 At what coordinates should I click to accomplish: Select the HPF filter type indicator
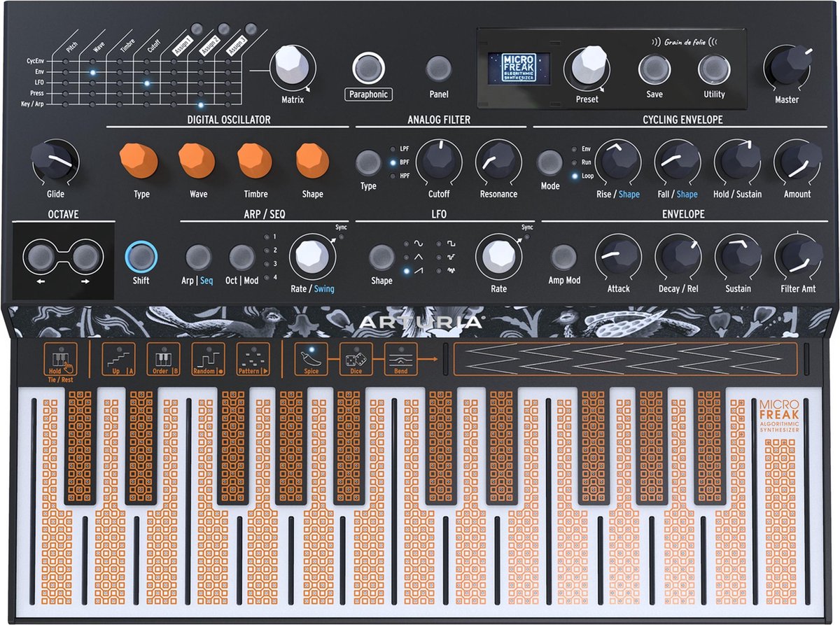pos(393,176)
